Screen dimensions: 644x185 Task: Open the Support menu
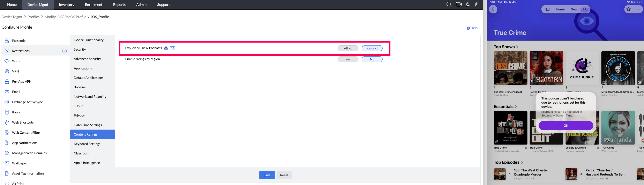click(164, 5)
